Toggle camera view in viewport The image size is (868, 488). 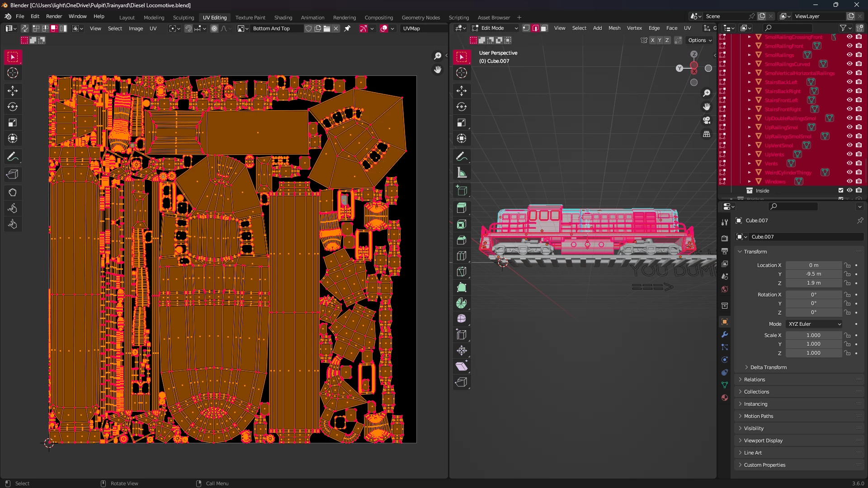coord(706,121)
